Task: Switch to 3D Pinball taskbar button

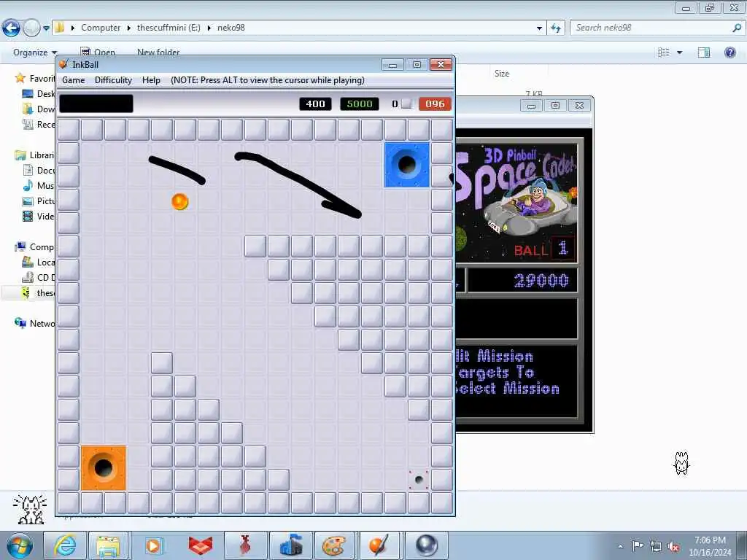Action: pyautogui.click(x=426, y=545)
